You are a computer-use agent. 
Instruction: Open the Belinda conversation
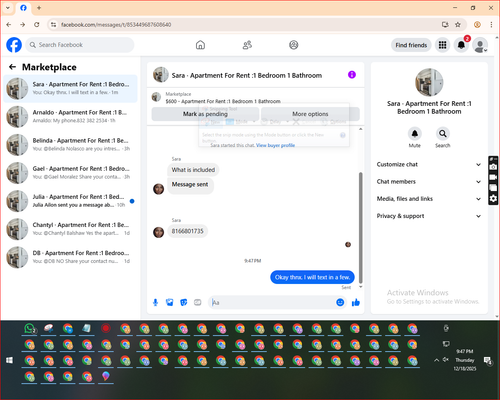[70, 145]
